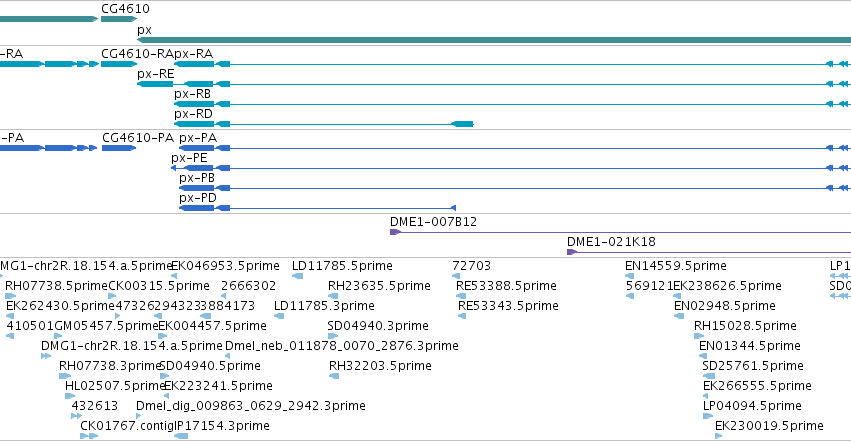Screen dimensions: 851x441
Task: Open Dmel_dig_009863_0629_2942.3prime label
Action: click(x=251, y=406)
